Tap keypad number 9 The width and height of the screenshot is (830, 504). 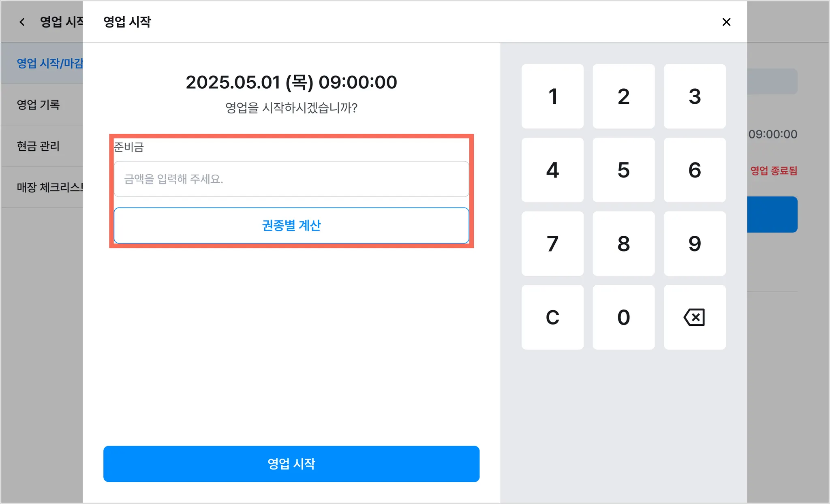(694, 243)
